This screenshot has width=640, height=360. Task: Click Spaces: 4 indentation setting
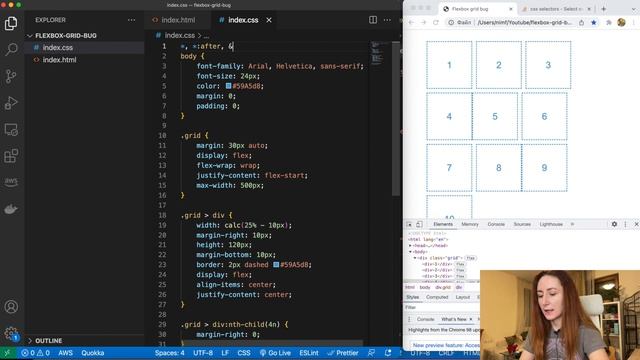pyautogui.click(x=169, y=353)
